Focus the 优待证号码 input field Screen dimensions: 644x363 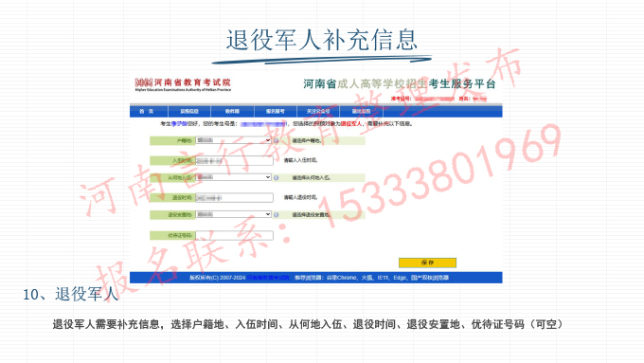[x=234, y=236]
